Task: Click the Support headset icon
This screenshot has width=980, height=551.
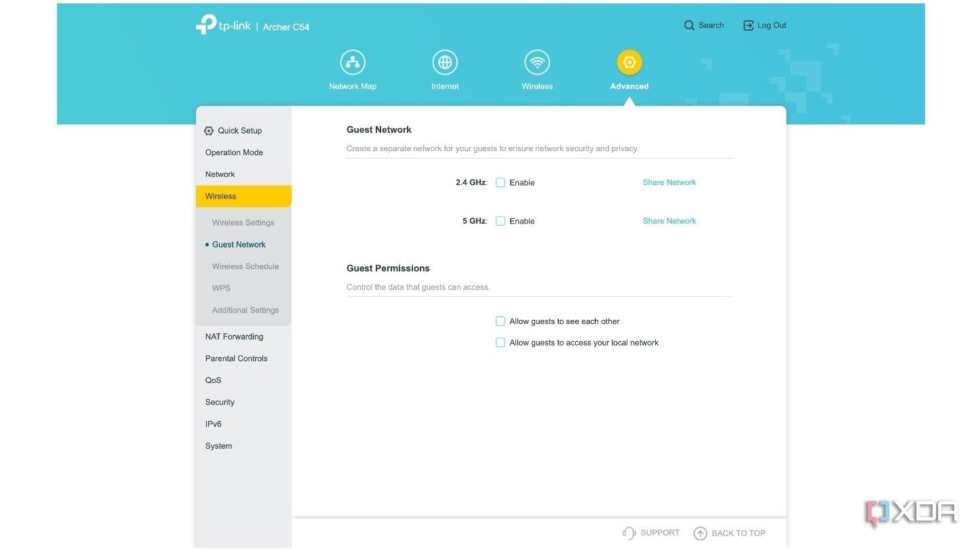Action: coord(629,533)
